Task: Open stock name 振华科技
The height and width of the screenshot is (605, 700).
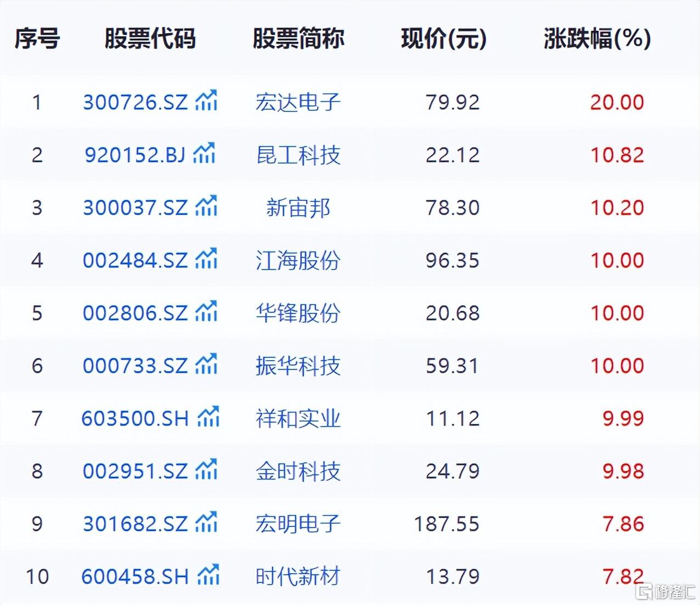Action: [298, 366]
